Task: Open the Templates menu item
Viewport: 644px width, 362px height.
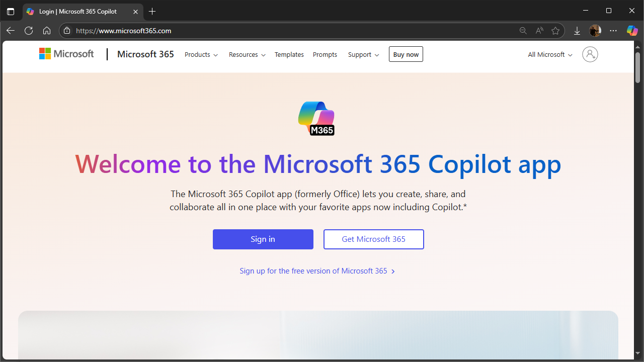Action: [x=289, y=54]
